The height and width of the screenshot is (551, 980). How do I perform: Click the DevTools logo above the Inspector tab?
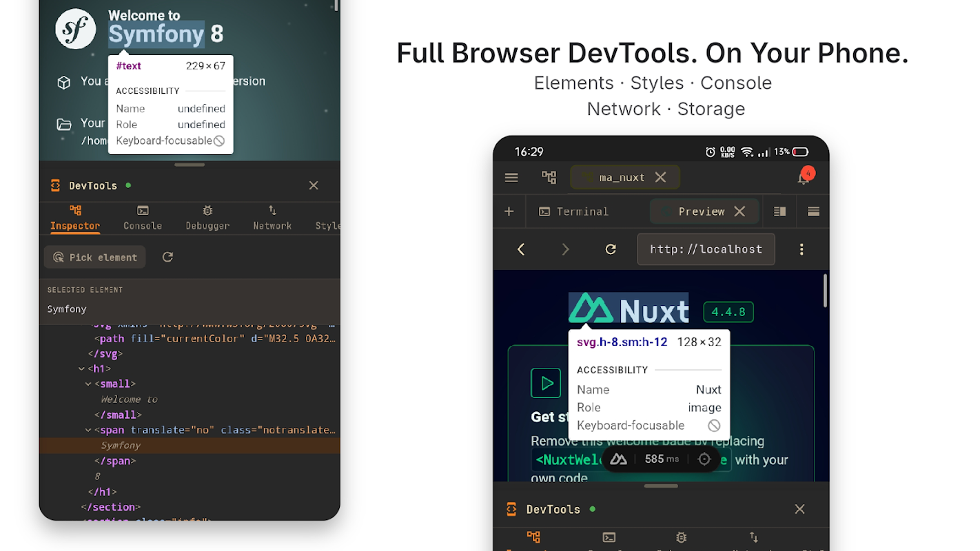click(x=55, y=185)
